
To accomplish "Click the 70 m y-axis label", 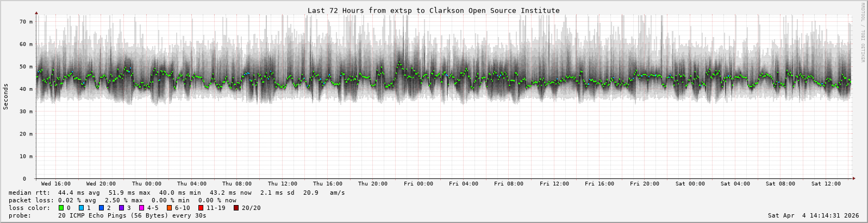I will tap(26, 22).
